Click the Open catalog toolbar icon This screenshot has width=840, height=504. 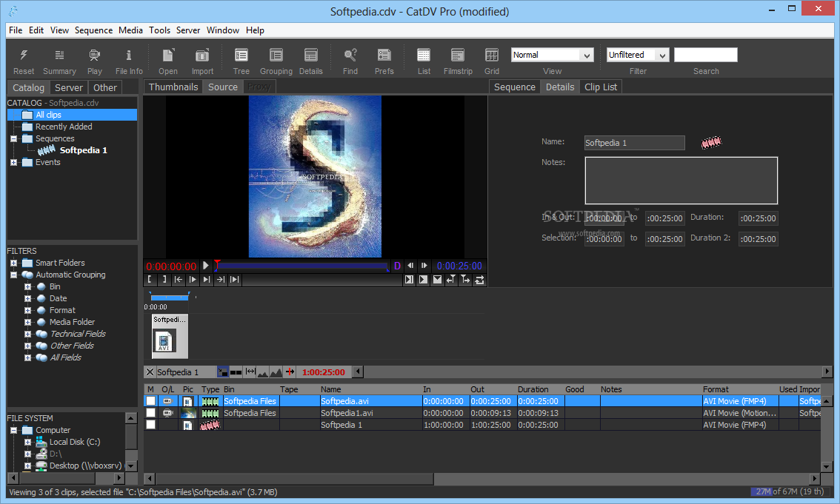[x=168, y=55]
